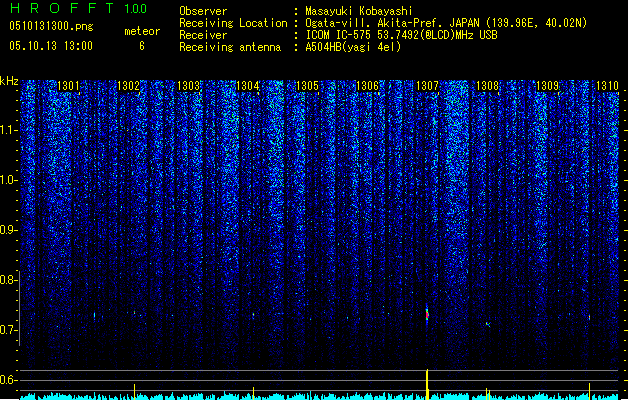Click the yellow power spike under 1304
Image resolution: width=629 pixels, height=400 pixels.
[x=254, y=393]
